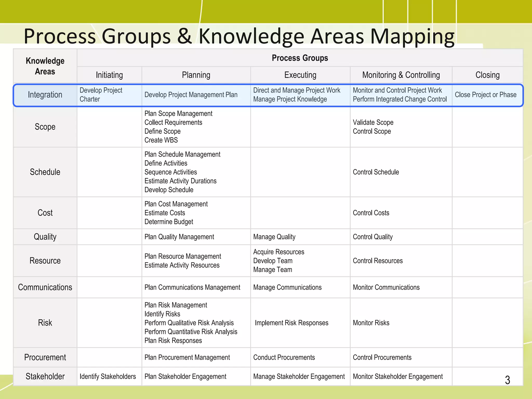Viewport: 532px width, 399px height.
Task: Select the 'Integration' row label
Action: tap(45, 95)
